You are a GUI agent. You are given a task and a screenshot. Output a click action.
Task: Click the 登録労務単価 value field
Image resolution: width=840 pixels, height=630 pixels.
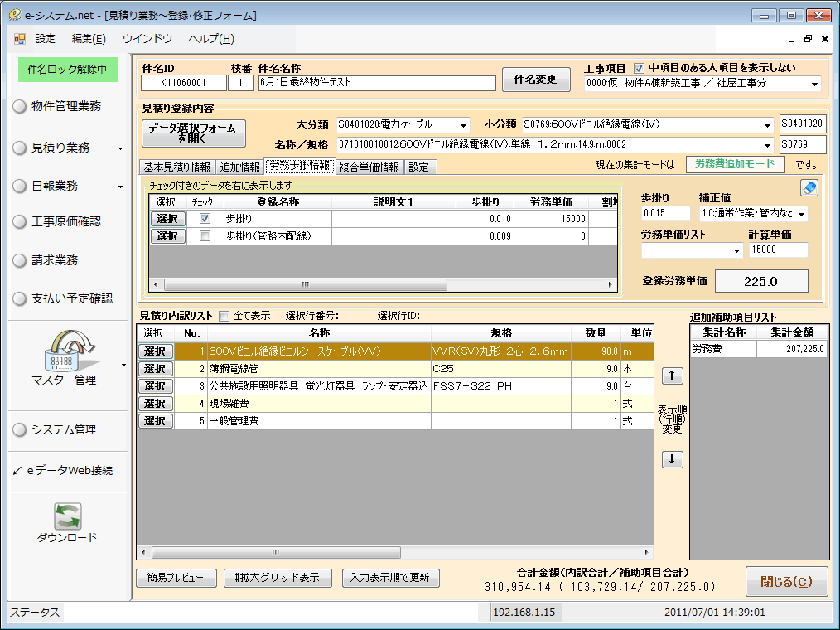tap(761, 282)
